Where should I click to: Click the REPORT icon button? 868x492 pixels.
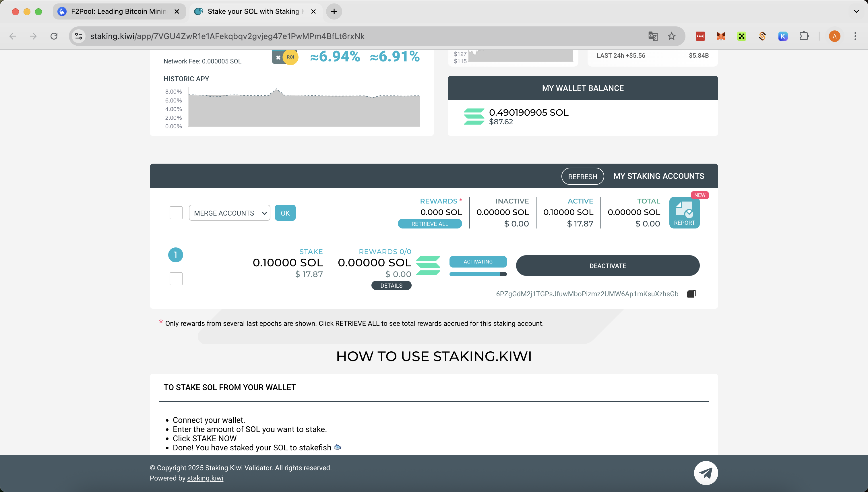(684, 212)
